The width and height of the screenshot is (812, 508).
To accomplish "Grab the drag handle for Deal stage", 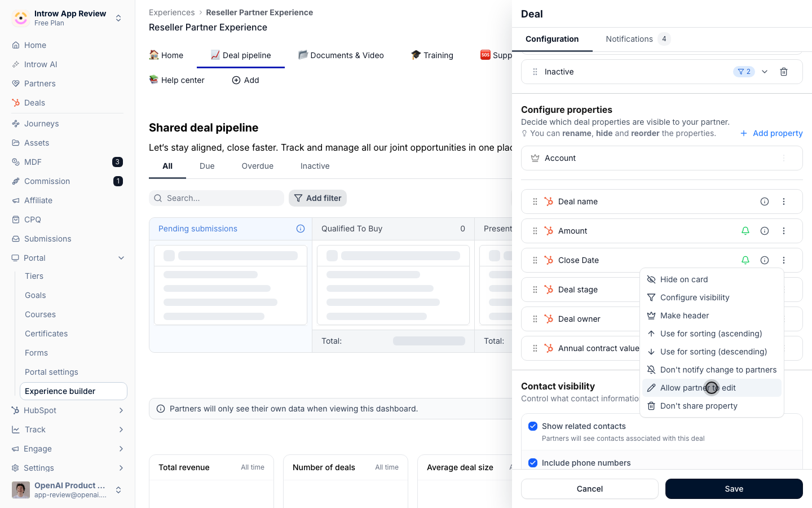I will click(x=535, y=290).
